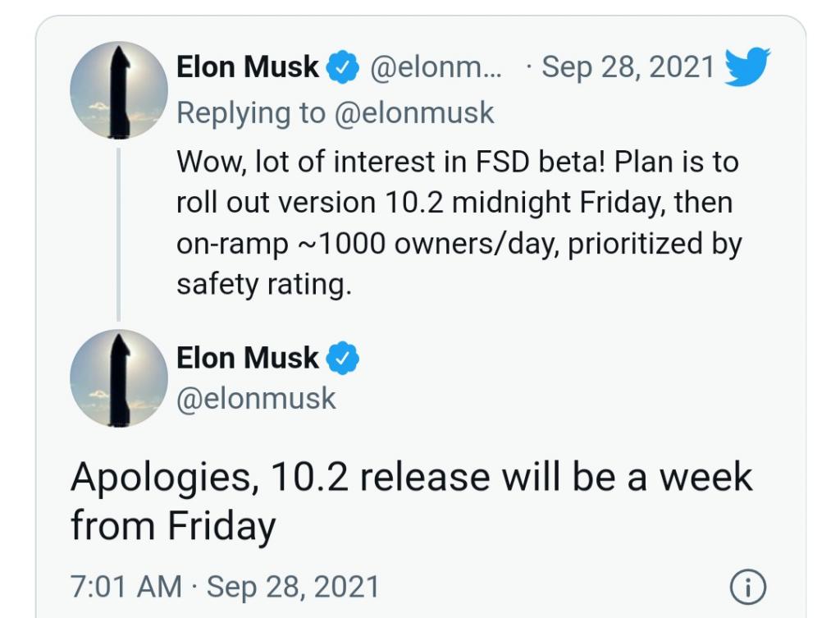The image size is (840, 618).
Task: Click verified badge on the lower tweet
Action: [343, 358]
